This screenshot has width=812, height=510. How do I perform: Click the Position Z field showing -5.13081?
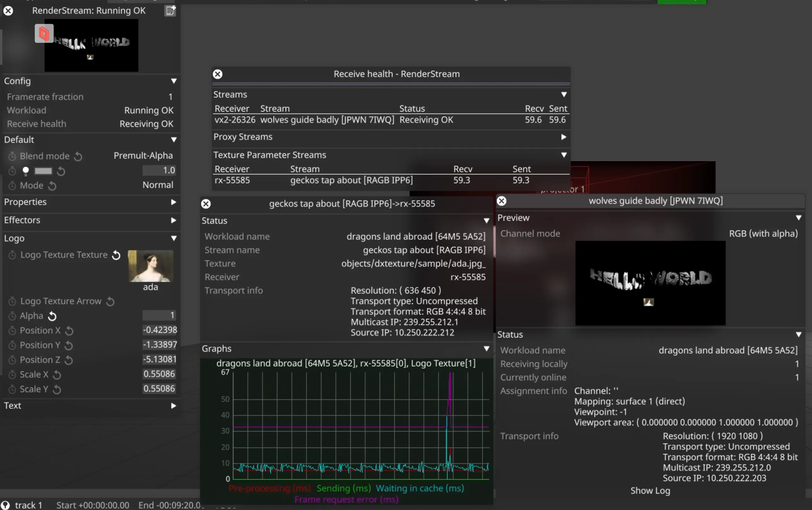click(x=159, y=359)
